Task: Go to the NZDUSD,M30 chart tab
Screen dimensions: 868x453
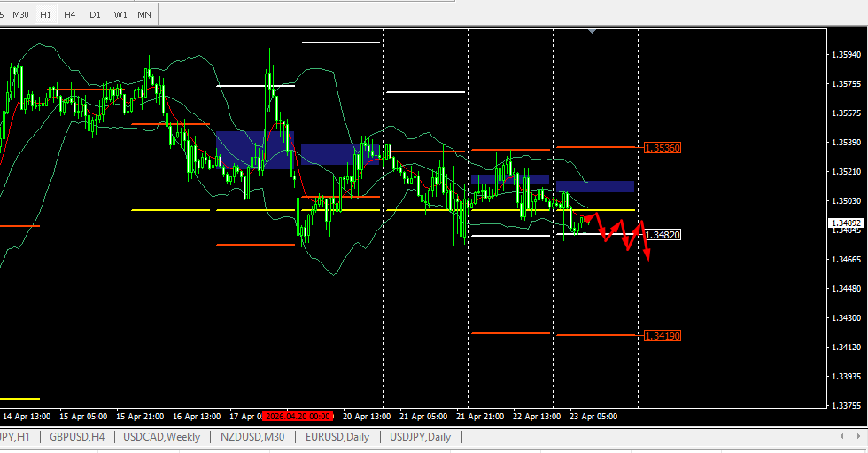Action: [x=252, y=437]
